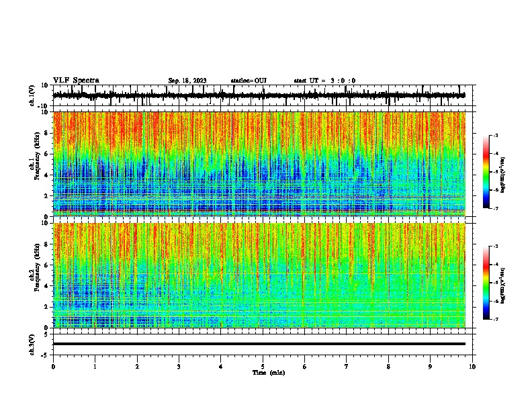This screenshot has width=532, height=411.
Task: Click the "Time (min)" x-axis label
Action: 269,373
